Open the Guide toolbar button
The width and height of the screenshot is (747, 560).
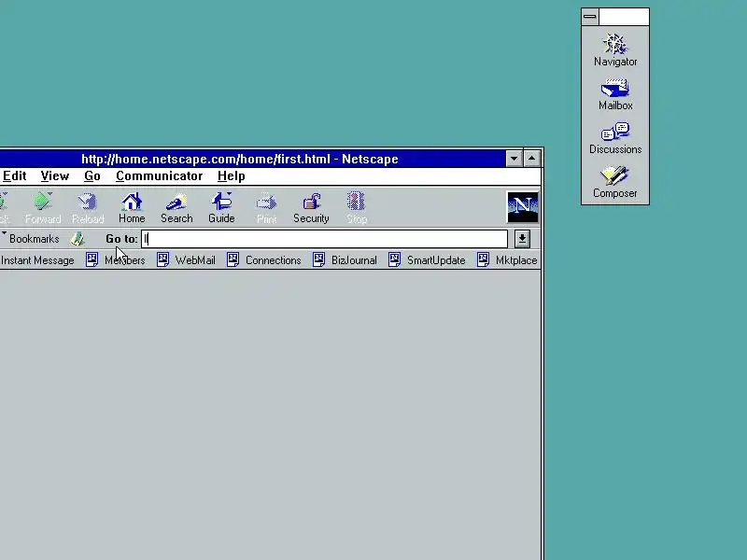click(x=221, y=207)
